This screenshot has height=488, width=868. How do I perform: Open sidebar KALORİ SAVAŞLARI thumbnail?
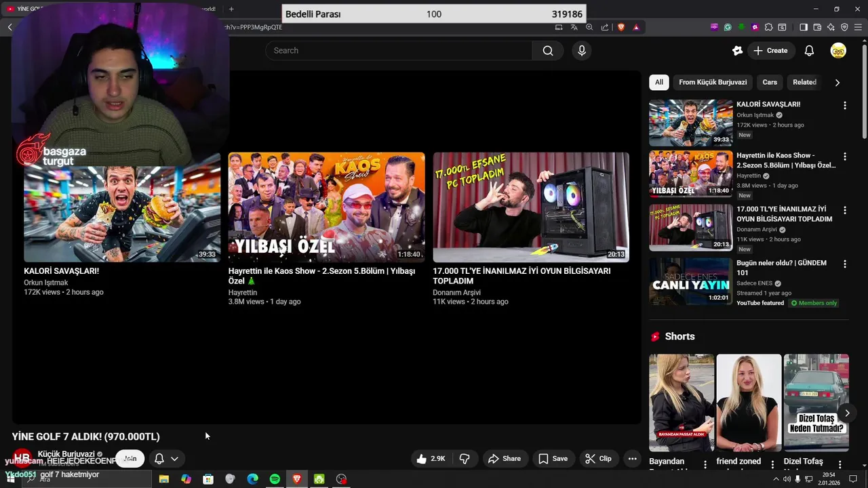pos(691,123)
